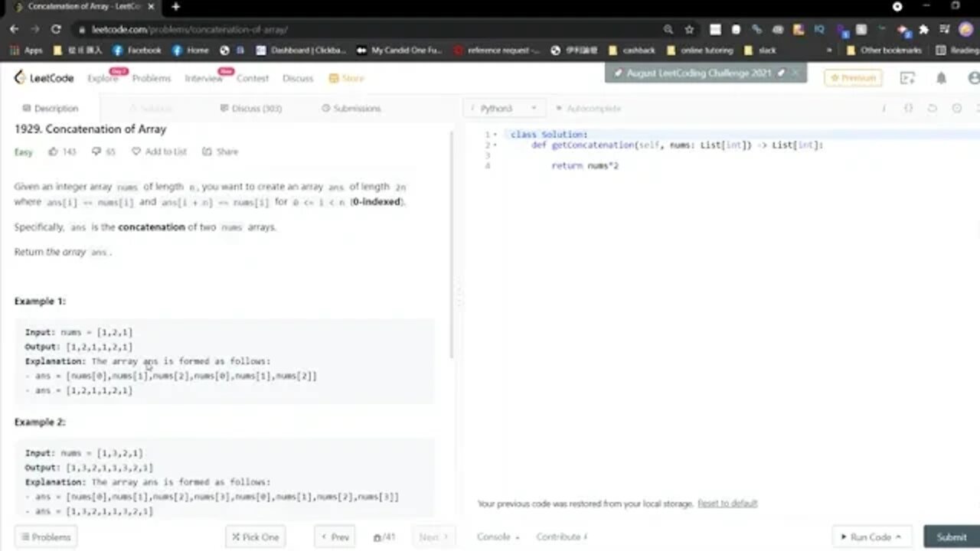Open the Home bookmark
The image size is (980, 551).
[x=191, y=51]
